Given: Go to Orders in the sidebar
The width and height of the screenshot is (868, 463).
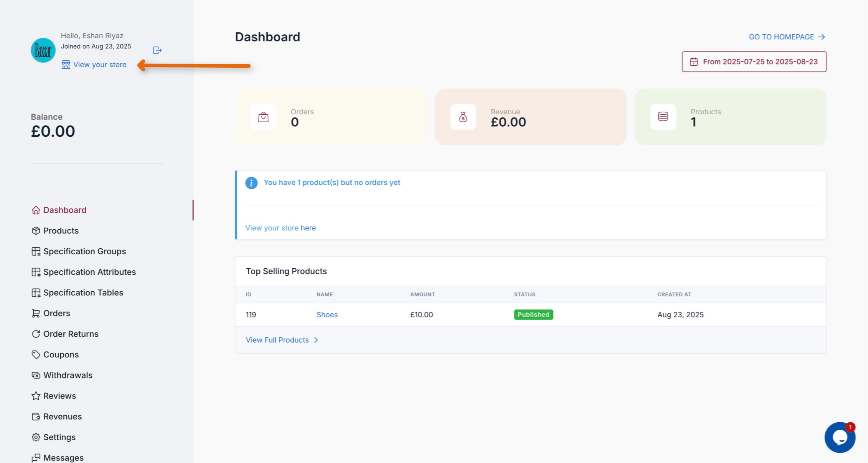Looking at the screenshot, I should tap(57, 313).
